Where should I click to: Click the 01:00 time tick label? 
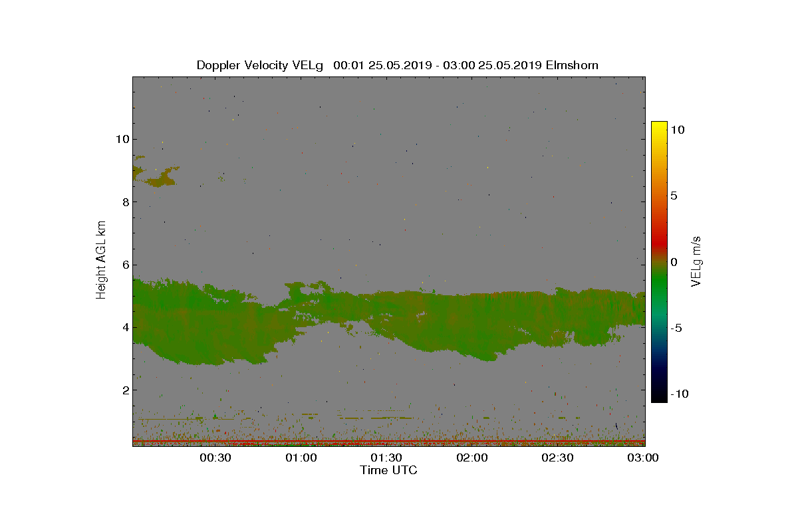click(x=301, y=458)
